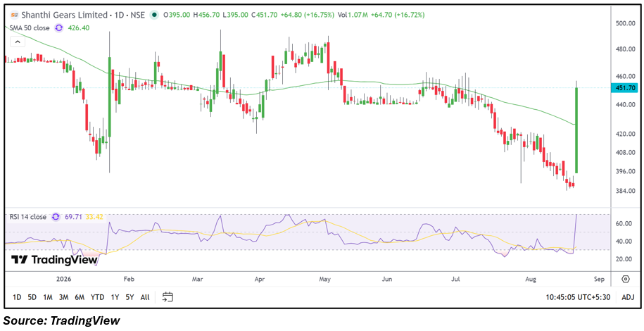Select the 3M time range
Screen dimensions: 644x331
click(x=63, y=297)
